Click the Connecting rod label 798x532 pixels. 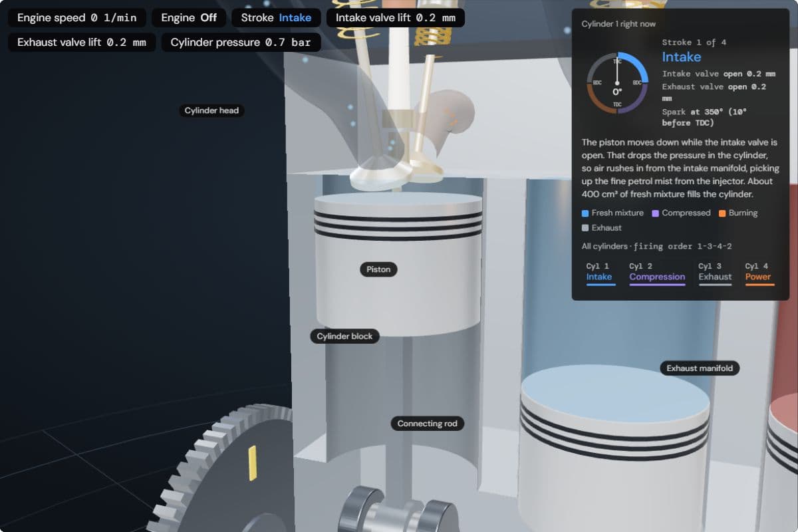tap(427, 424)
